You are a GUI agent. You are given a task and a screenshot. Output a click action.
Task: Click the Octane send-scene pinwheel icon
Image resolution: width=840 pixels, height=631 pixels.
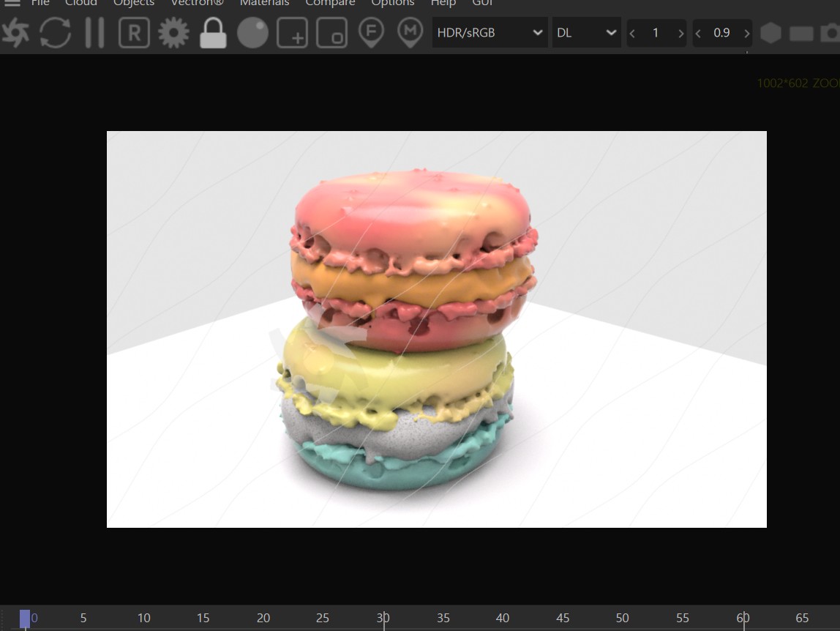[x=15, y=33]
